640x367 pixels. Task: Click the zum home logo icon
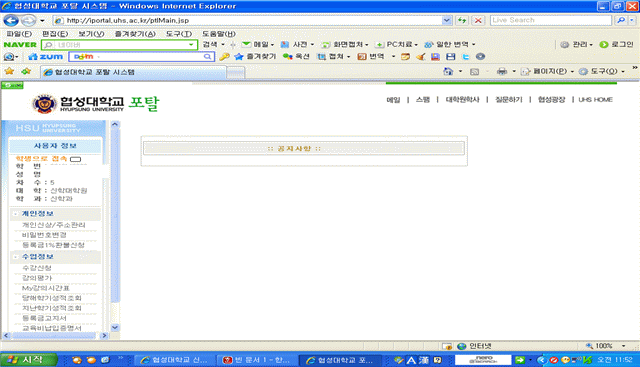pyautogui.click(x=45, y=57)
